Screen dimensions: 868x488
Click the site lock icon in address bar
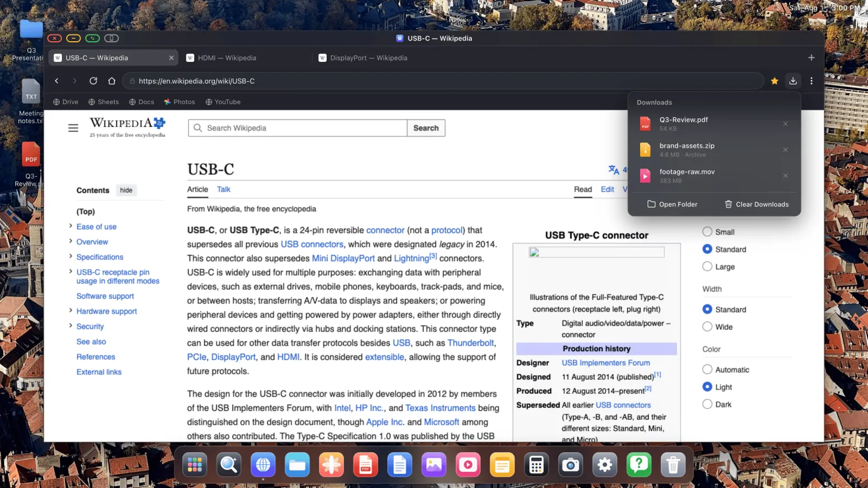(x=132, y=81)
